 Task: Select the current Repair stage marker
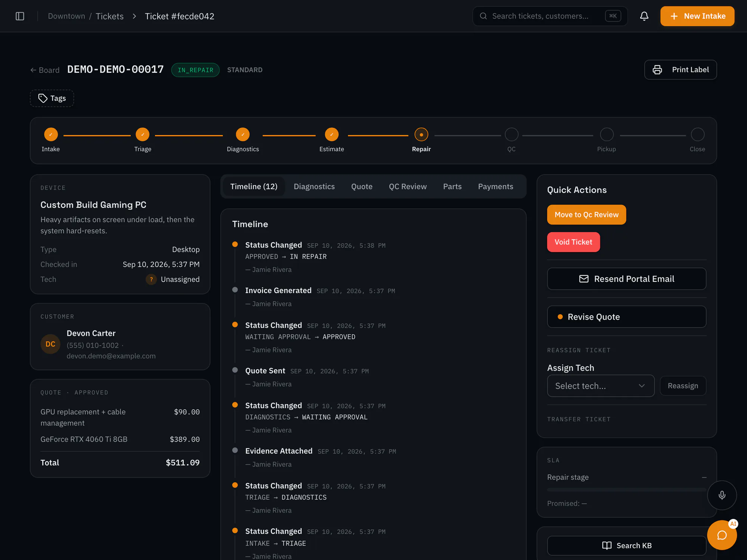pos(421,134)
